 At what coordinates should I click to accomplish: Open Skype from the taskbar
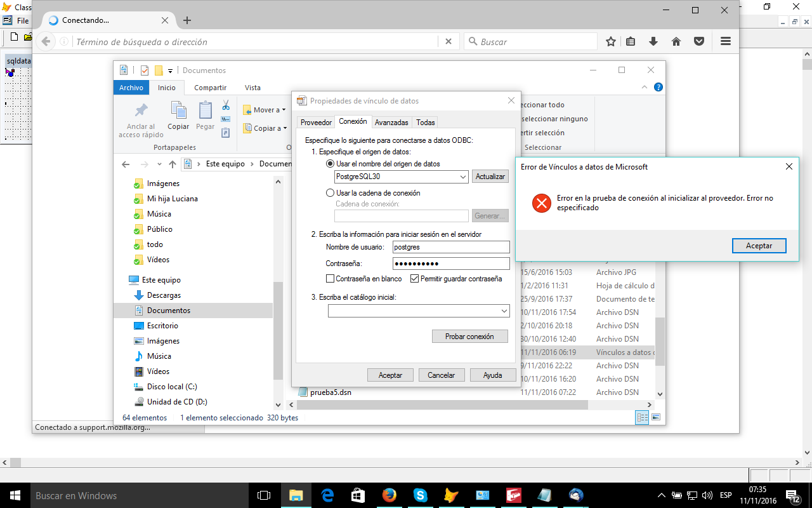(420, 495)
